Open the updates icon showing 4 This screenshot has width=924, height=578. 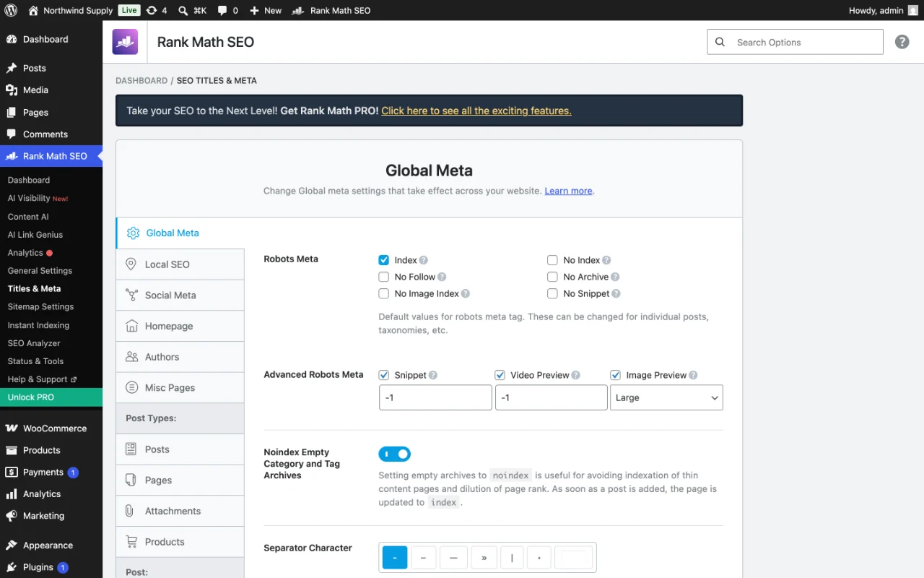pos(156,10)
